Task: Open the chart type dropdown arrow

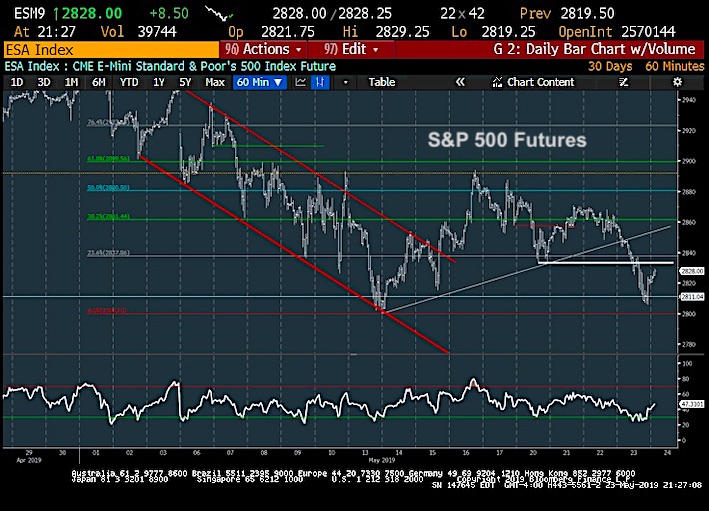Action: point(345,82)
